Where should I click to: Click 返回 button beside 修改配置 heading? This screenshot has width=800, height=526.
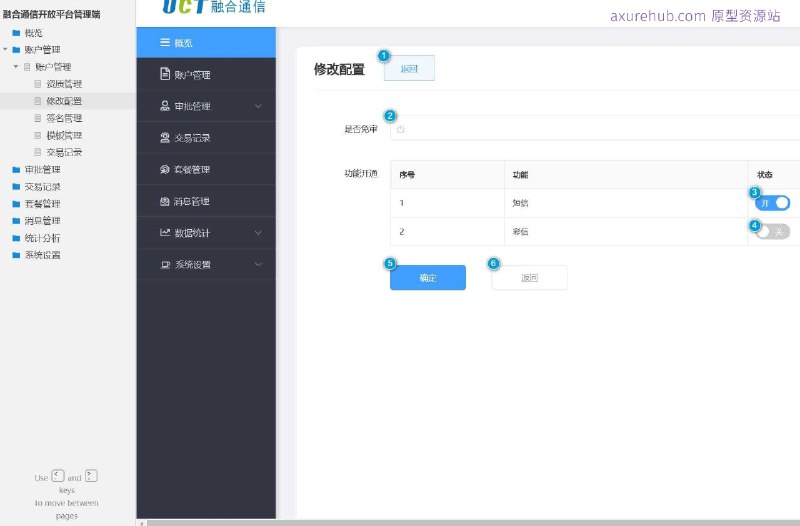(x=409, y=68)
